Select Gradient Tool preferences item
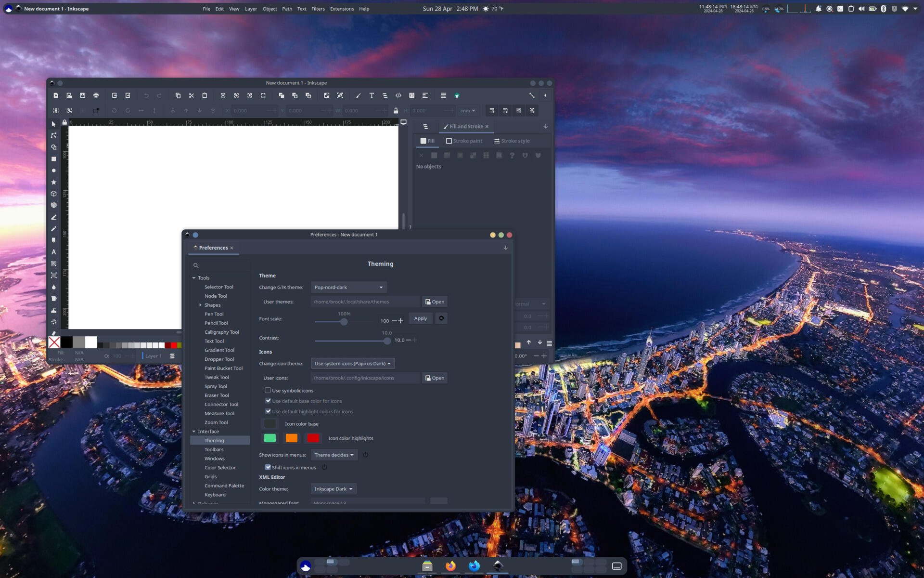924x578 pixels. pos(219,350)
